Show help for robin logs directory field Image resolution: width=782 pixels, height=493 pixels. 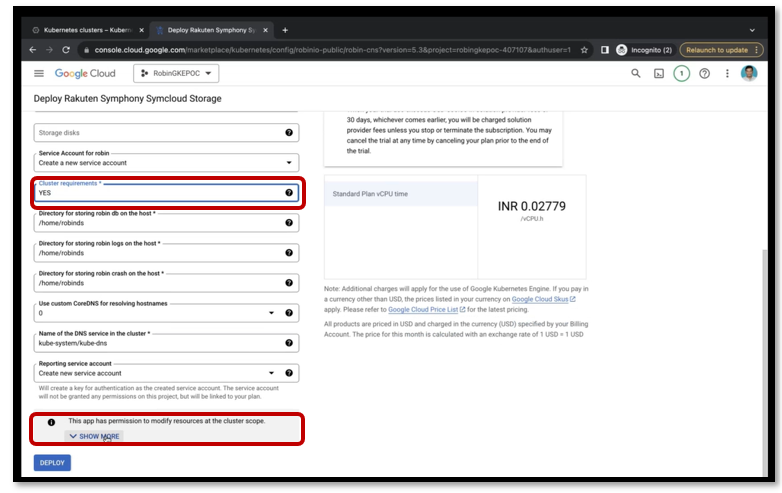click(289, 253)
